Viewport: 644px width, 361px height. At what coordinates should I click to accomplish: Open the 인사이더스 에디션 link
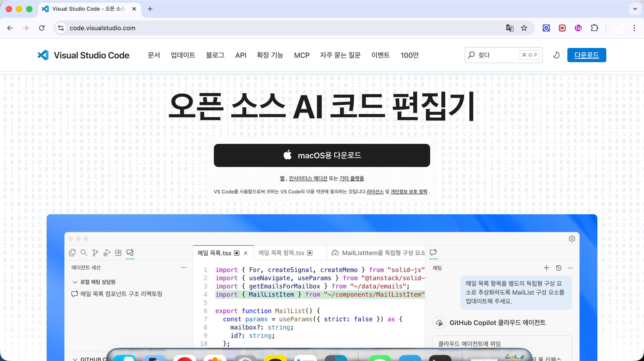308,178
